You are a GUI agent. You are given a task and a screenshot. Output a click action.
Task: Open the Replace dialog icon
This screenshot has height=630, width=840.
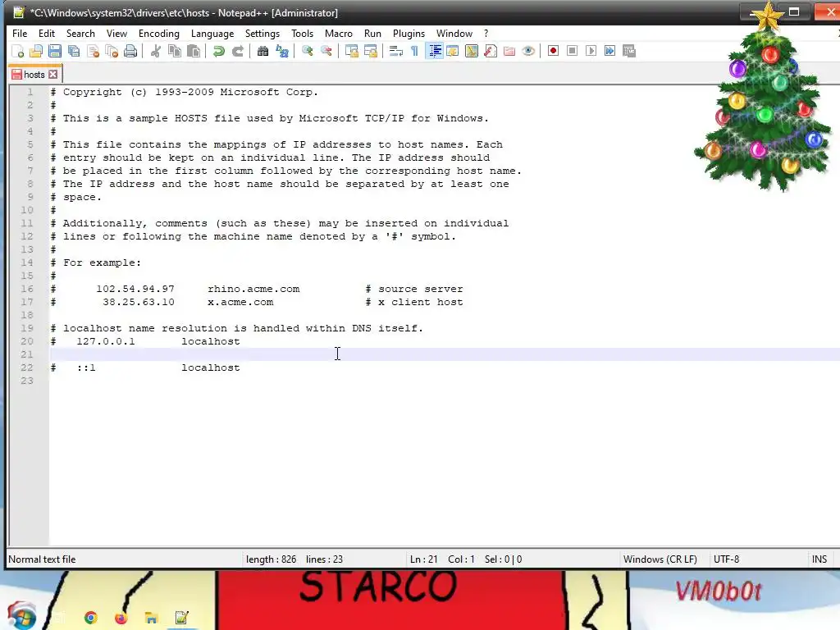point(282,51)
